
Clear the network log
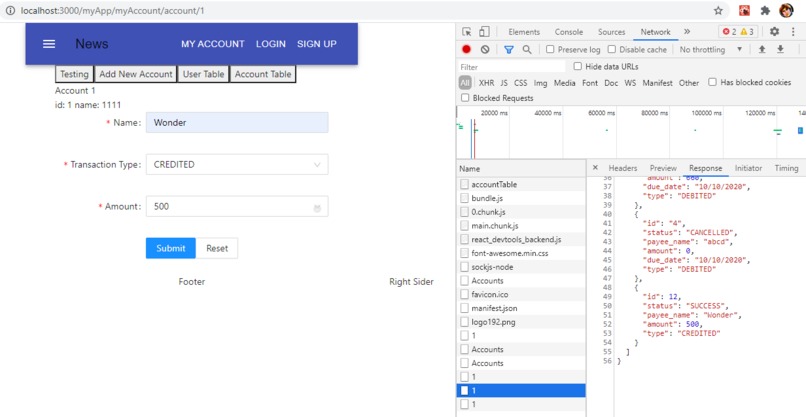(485, 49)
